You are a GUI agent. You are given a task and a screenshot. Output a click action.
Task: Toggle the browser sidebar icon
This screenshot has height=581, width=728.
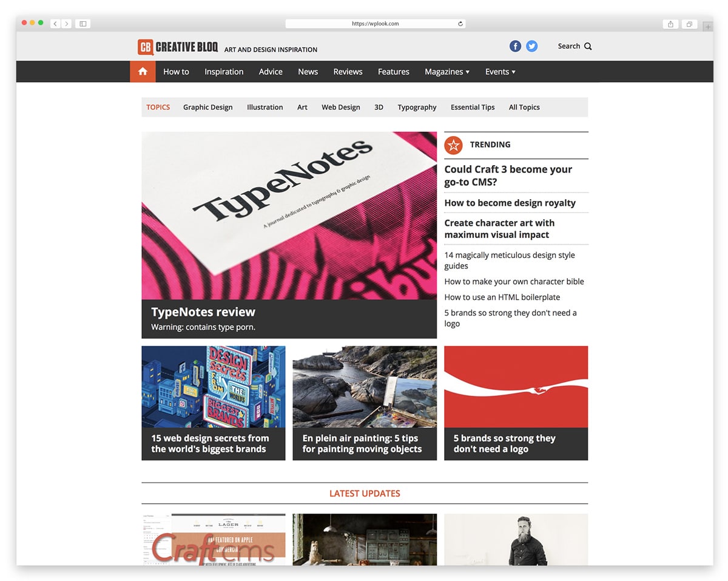[83, 24]
